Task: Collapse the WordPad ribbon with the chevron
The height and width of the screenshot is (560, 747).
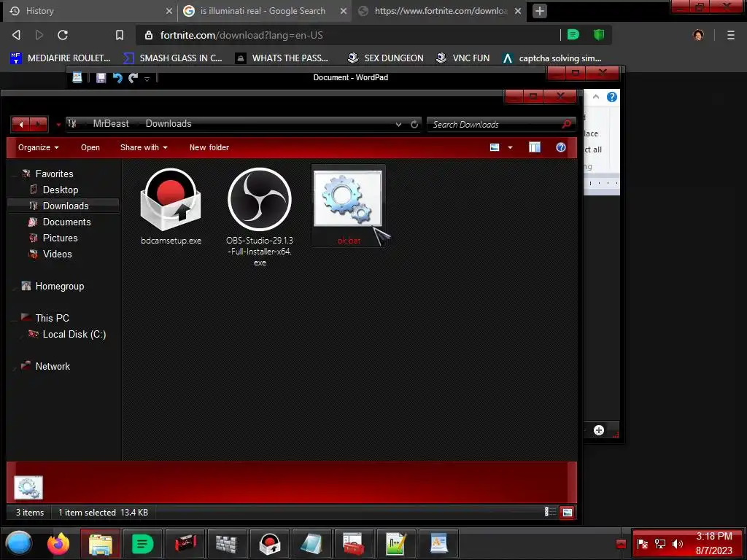Action: pos(595,97)
